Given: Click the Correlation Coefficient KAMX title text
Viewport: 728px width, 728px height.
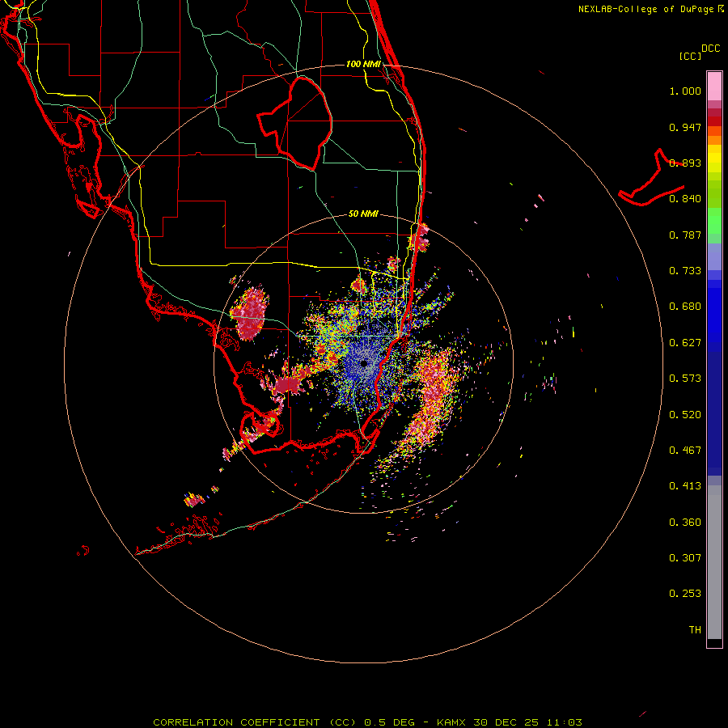Looking at the screenshot, I should [x=367, y=722].
